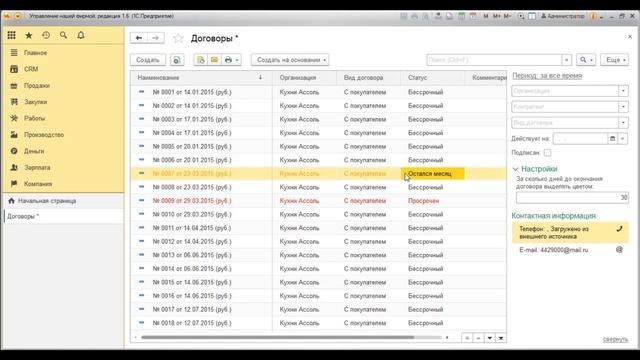
Task: Open Зарплата section
Action: (x=37, y=167)
